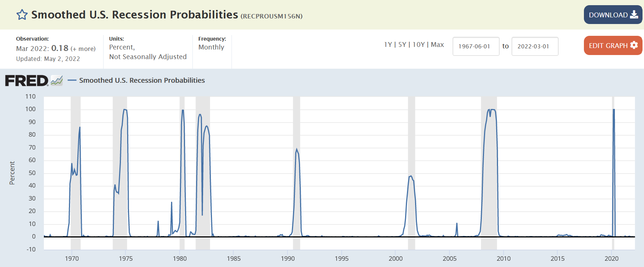Click the EDIT GRAPH button
Viewport: 644px width, 267px height.
(x=613, y=45)
